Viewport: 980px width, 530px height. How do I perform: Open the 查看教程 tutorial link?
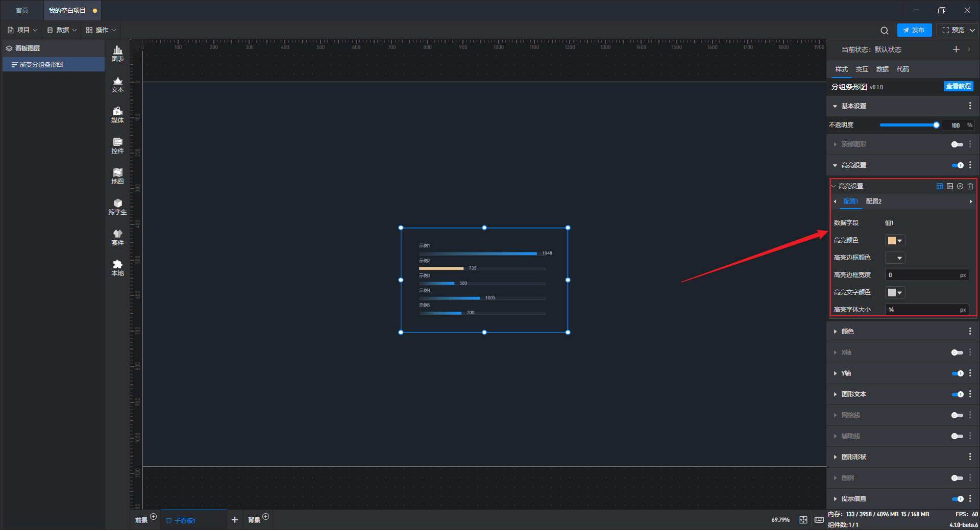(x=959, y=86)
